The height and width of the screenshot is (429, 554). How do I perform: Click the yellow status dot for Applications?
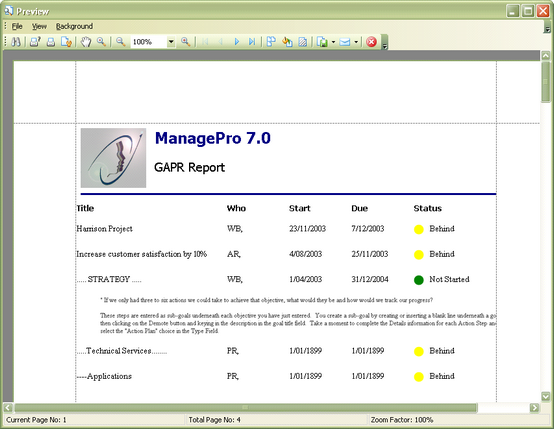point(419,377)
